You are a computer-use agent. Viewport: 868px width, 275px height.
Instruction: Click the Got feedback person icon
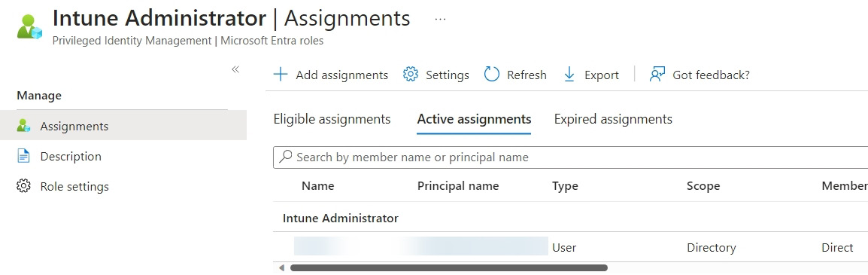(x=657, y=75)
